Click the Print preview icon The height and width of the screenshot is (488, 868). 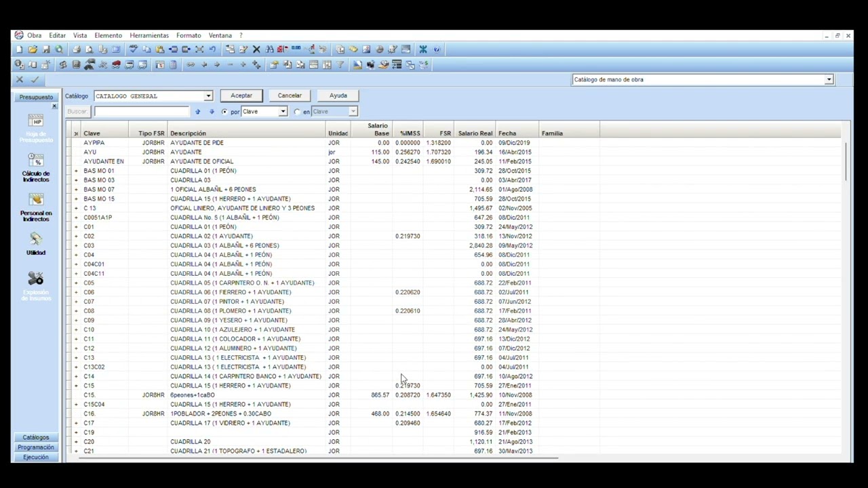90,49
